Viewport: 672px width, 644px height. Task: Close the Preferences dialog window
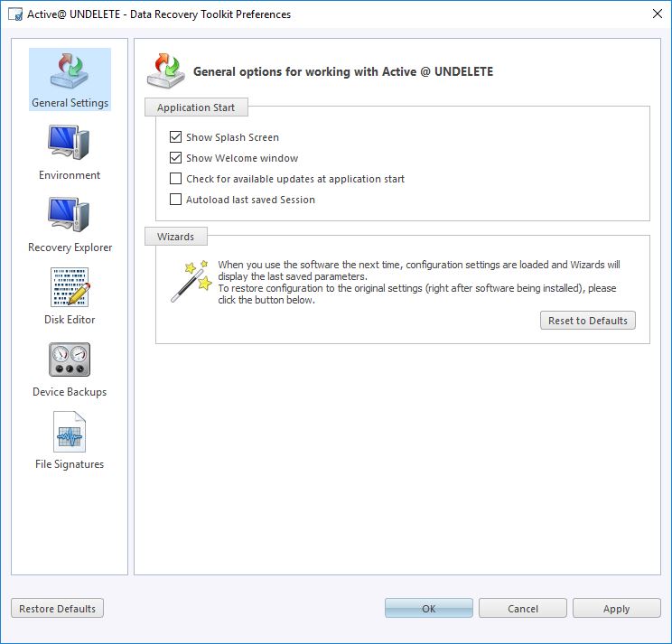coord(657,14)
